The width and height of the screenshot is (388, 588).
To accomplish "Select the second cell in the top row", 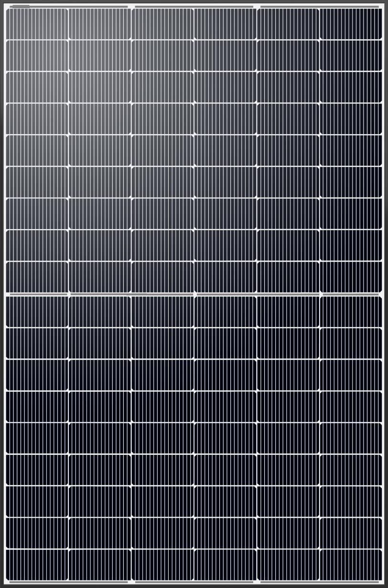I will click(x=99, y=24).
